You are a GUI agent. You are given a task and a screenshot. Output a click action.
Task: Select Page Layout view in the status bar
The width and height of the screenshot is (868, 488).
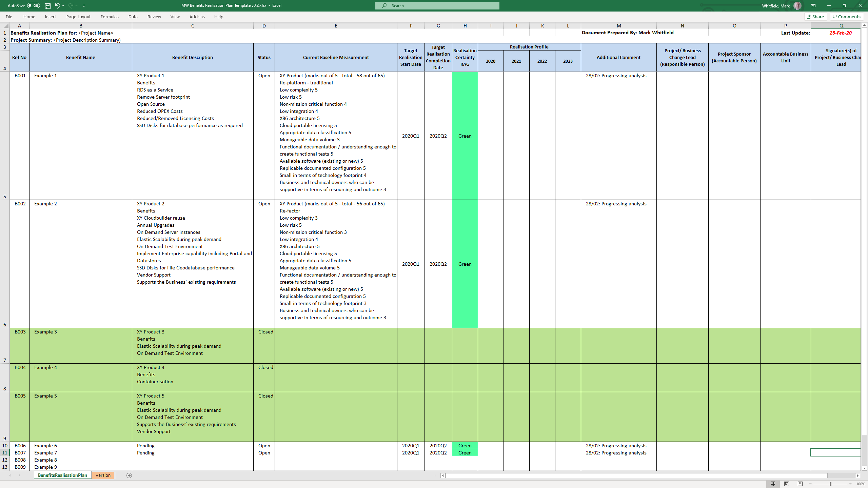[786, 484]
